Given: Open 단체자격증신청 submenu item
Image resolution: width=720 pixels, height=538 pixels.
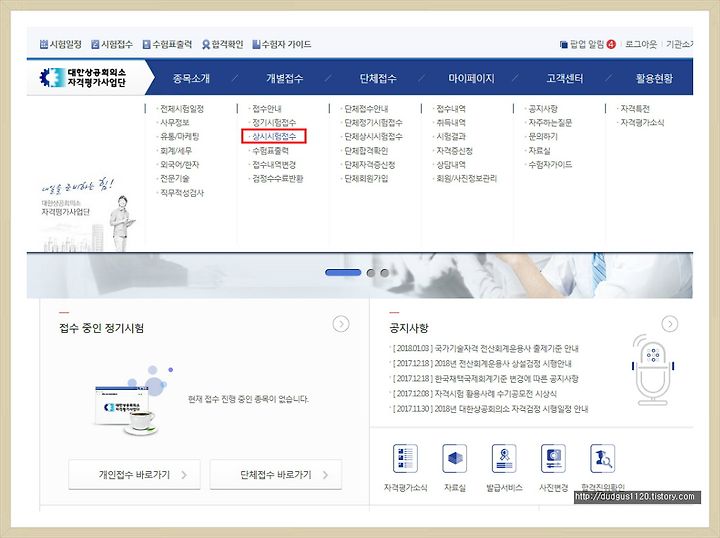Looking at the screenshot, I should click(x=370, y=165).
